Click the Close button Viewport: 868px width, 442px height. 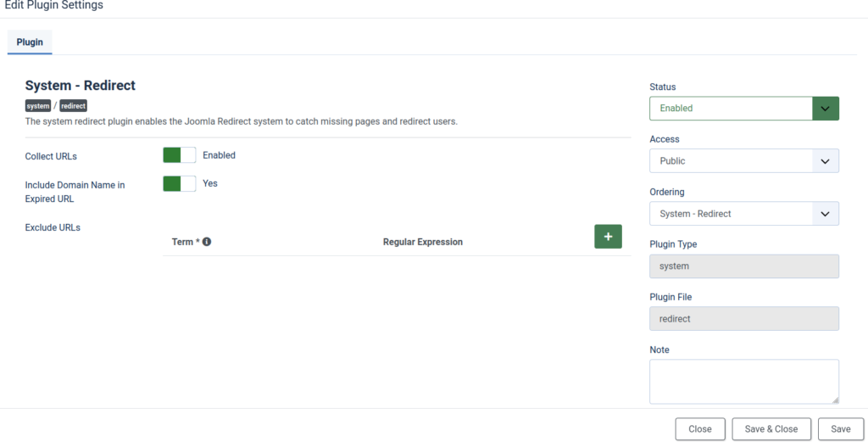pyautogui.click(x=699, y=429)
